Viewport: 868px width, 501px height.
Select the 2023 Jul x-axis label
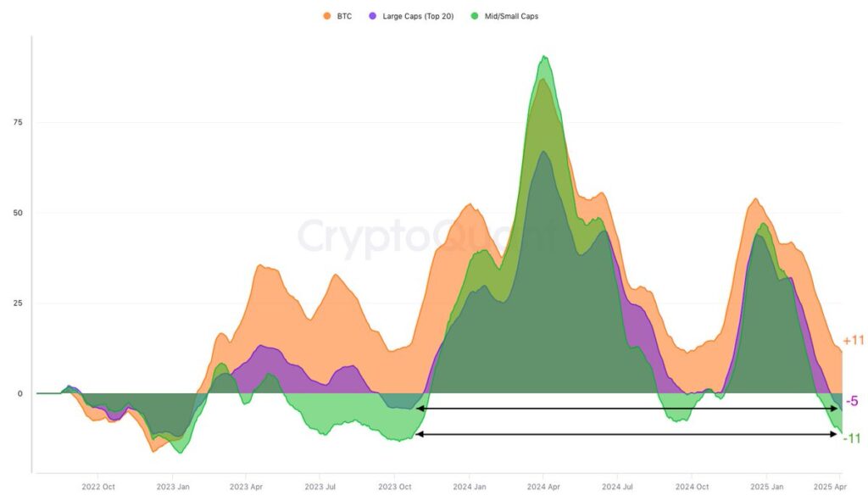pyautogui.click(x=320, y=487)
